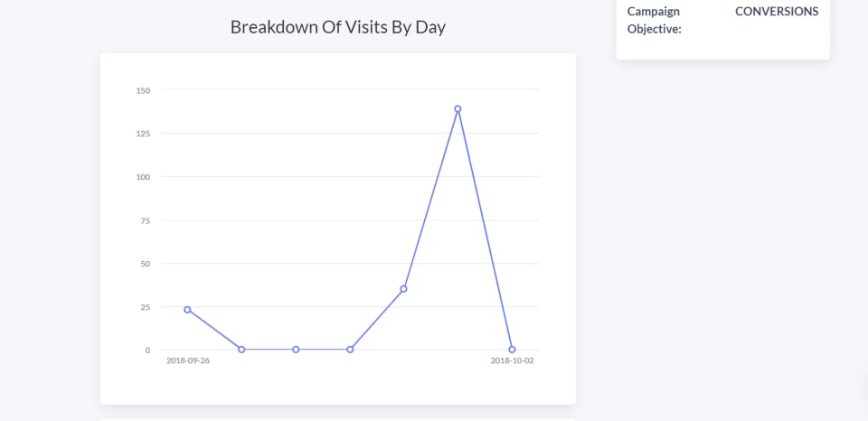Select the 75 y-axis label

[x=145, y=220]
